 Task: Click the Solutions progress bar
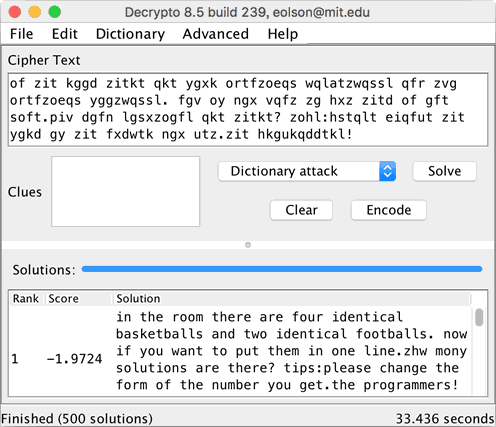click(282, 269)
